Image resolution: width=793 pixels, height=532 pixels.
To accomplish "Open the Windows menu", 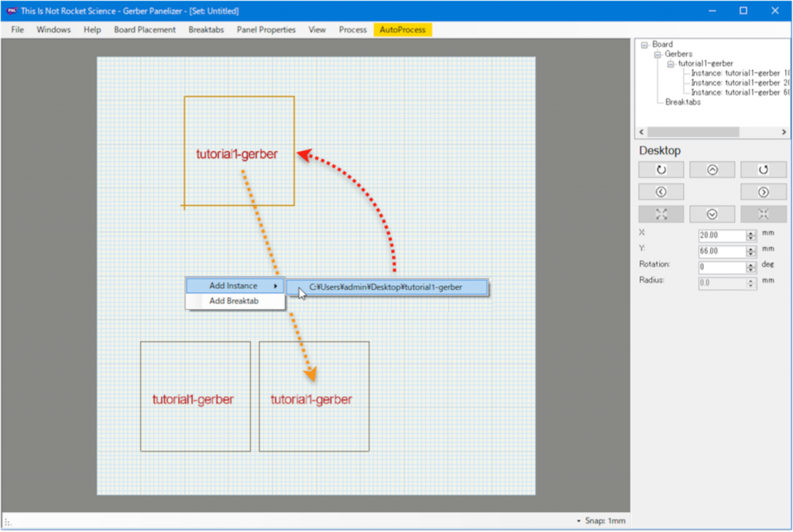I will [53, 30].
